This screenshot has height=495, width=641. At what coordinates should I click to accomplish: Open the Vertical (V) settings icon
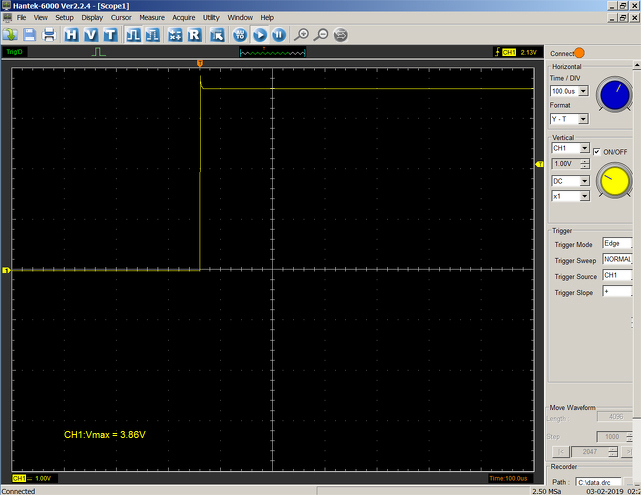[91, 35]
